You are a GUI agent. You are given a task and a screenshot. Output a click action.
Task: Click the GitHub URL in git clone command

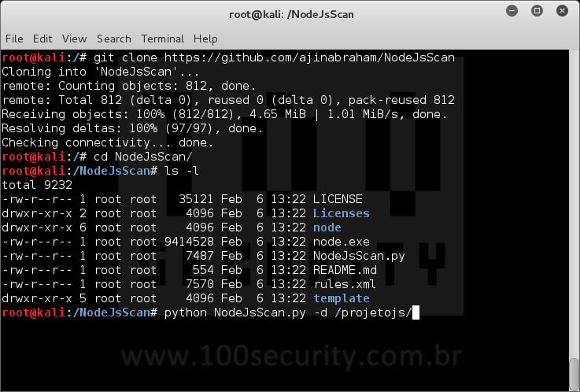pyautogui.click(x=309, y=57)
